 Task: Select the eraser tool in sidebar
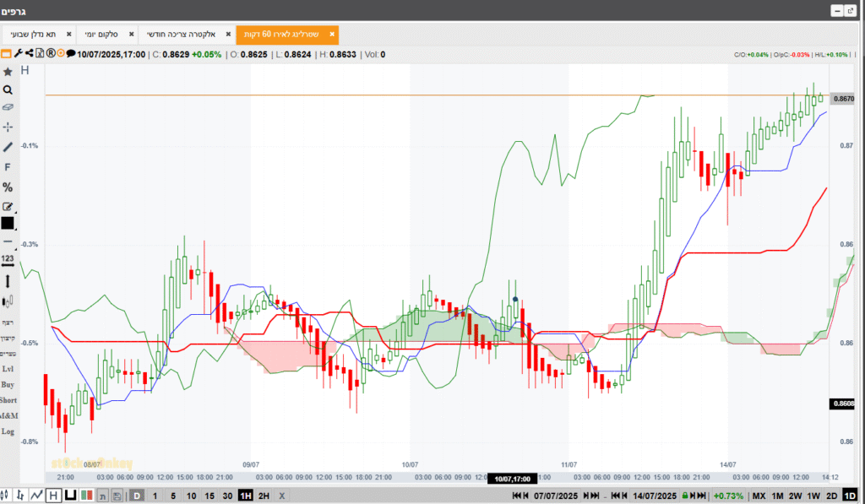[x=8, y=108]
